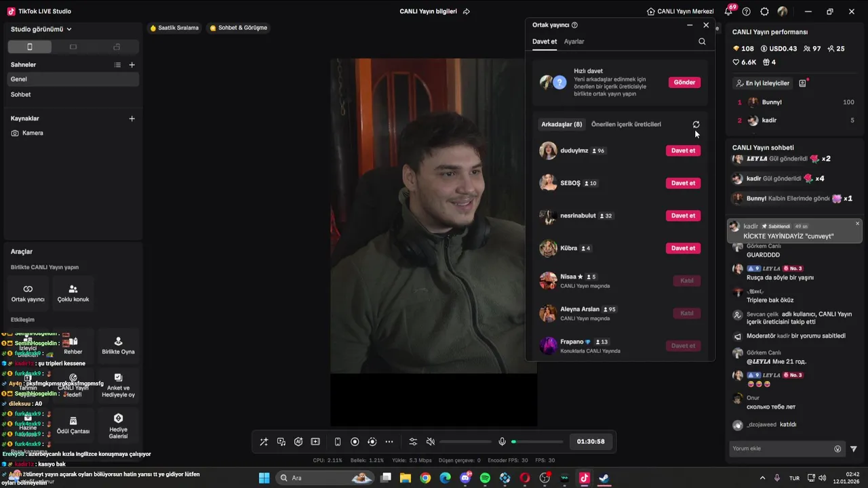The image size is (868, 488).
Task: Click the Sohbet & Görüşme badge
Action: (x=238, y=28)
